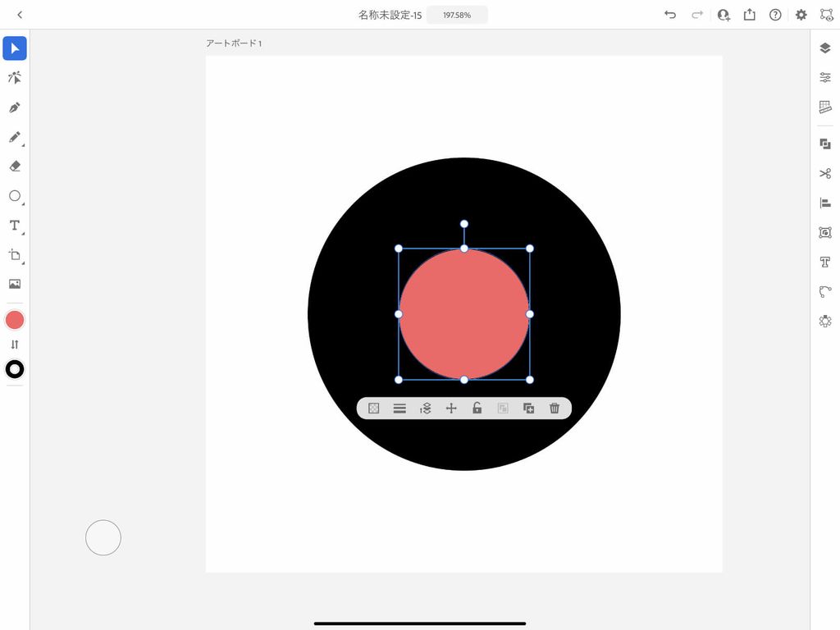The image size is (840, 630).
Task: Adjust opacity in the context bar
Action: (374, 409)
